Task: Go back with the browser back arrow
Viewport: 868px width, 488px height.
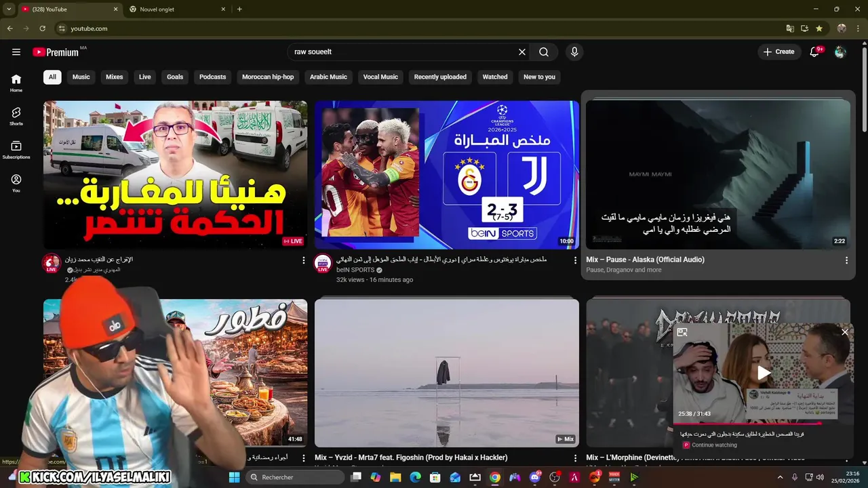Action: (10, 28)
